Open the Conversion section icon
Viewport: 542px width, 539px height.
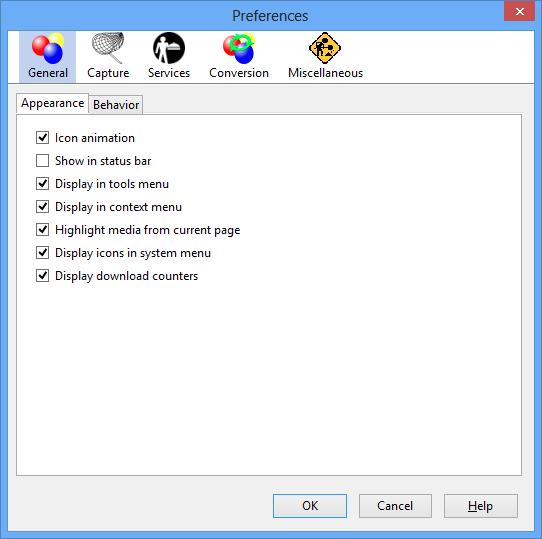click(x=239, y=48)
